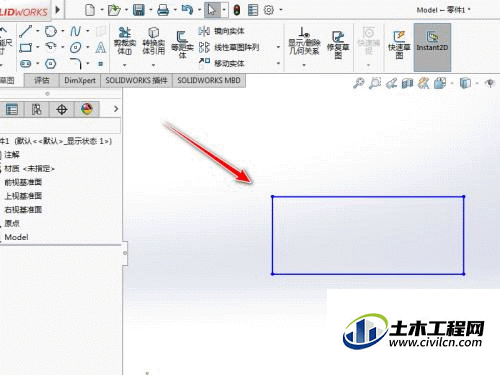
Task: Select the Polygon sketch tool
Action: click(x=51, y=63)
